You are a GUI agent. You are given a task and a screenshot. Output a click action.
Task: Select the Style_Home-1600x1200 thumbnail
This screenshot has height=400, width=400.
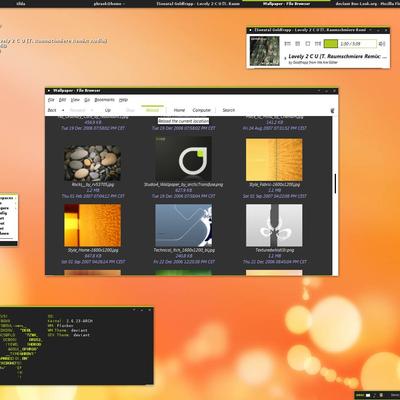(x=92, y=225)
